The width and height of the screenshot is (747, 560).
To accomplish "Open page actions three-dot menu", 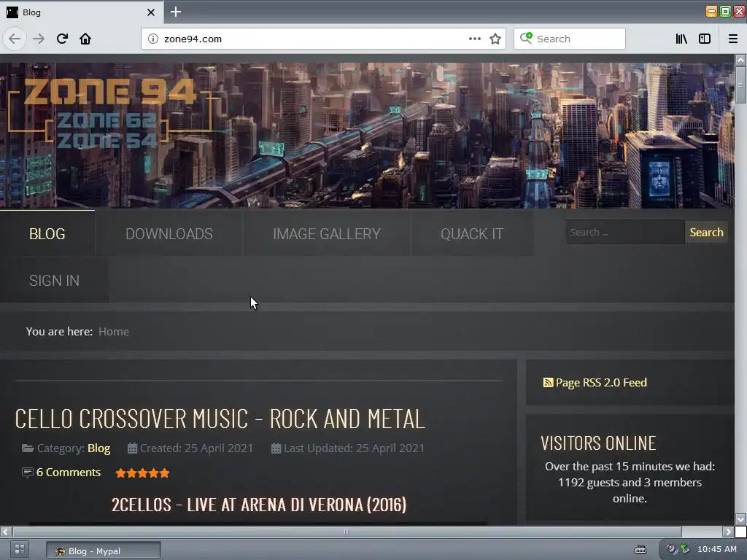I will 474,39.
